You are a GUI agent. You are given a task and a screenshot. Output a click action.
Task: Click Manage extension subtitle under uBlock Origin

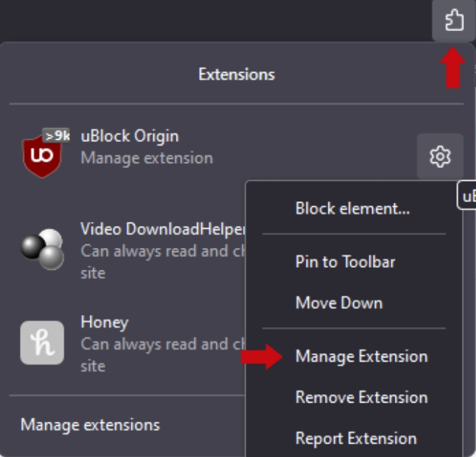pyautogui.click(x=147, y=158)
